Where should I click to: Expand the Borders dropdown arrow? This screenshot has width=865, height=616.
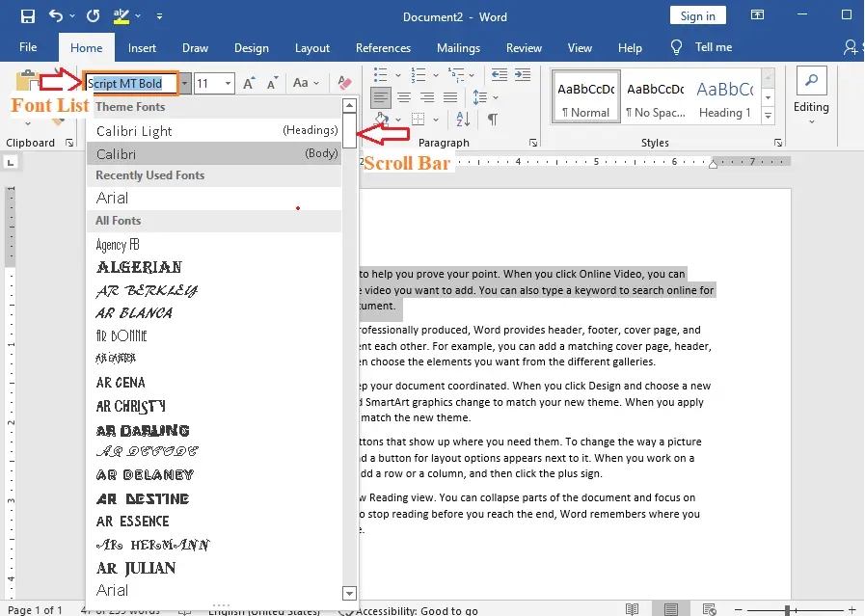[435, 119]
